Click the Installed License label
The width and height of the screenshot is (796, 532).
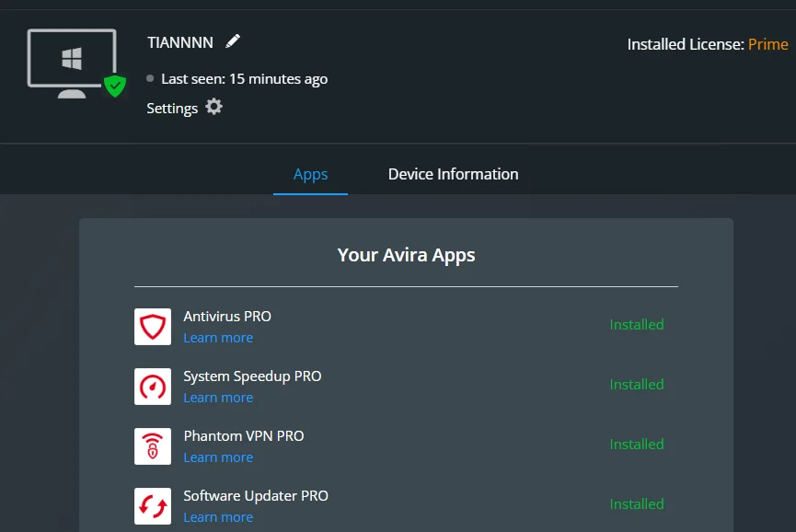point(686,44)
